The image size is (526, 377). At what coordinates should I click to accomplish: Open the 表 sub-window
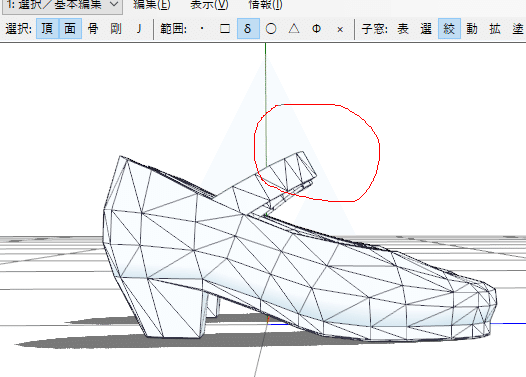pos(403,29)
